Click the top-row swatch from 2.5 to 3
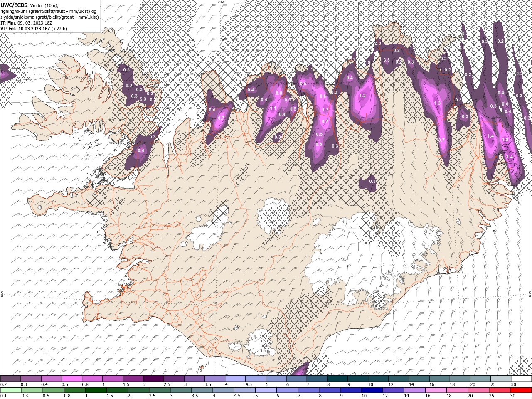 [x=173, y=379]
